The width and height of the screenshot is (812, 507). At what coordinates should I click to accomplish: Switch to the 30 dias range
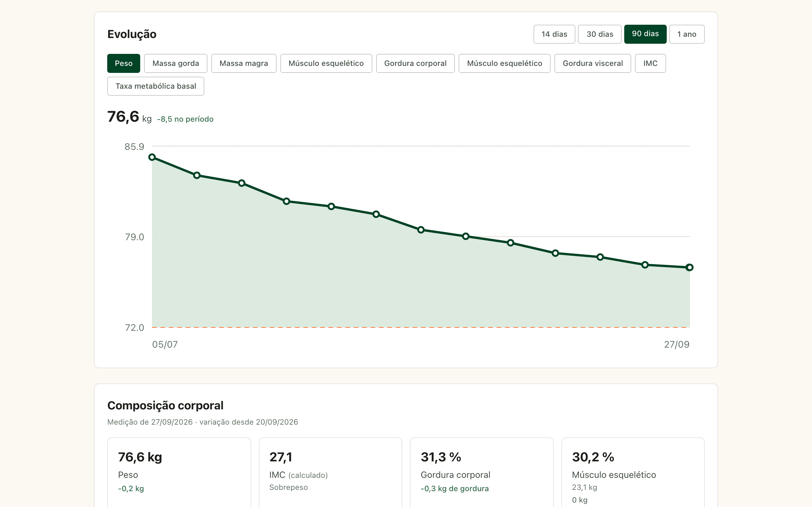(599, 34)
